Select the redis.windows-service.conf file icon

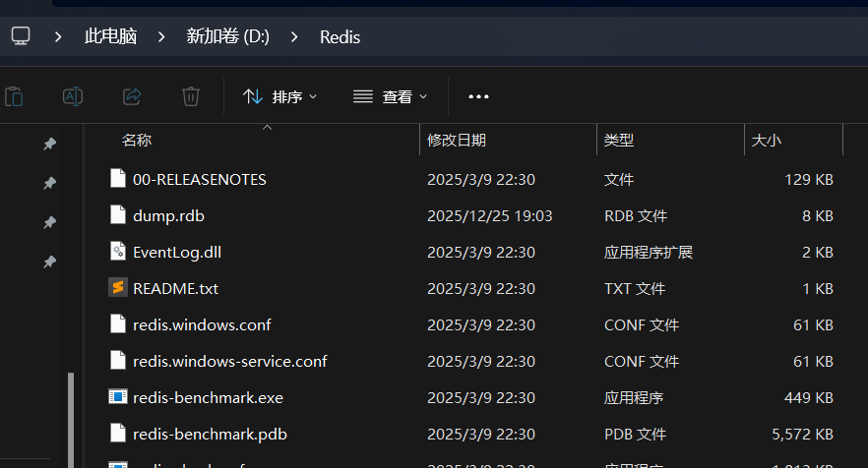point(118,360)
